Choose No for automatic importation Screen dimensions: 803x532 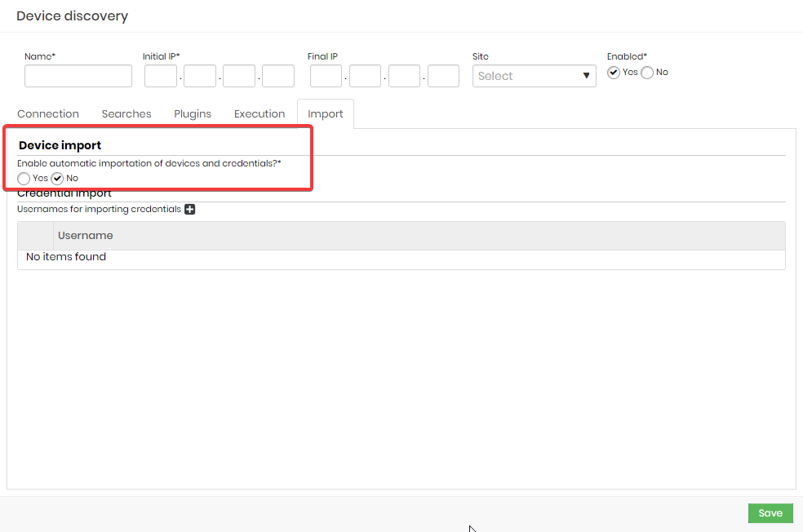[57, 179]
